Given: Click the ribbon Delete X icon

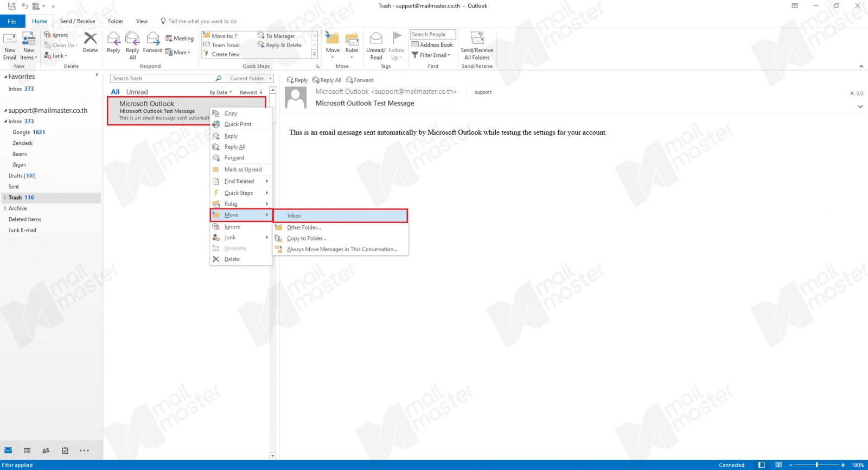Looking at the screenshot, I should [x=90, y=39].
